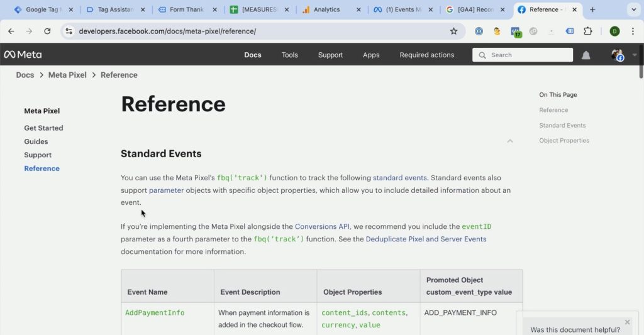The height and width of the screenshot is (335, 644).
Task: Click the browser address bar URL
Action: (167, 31)
